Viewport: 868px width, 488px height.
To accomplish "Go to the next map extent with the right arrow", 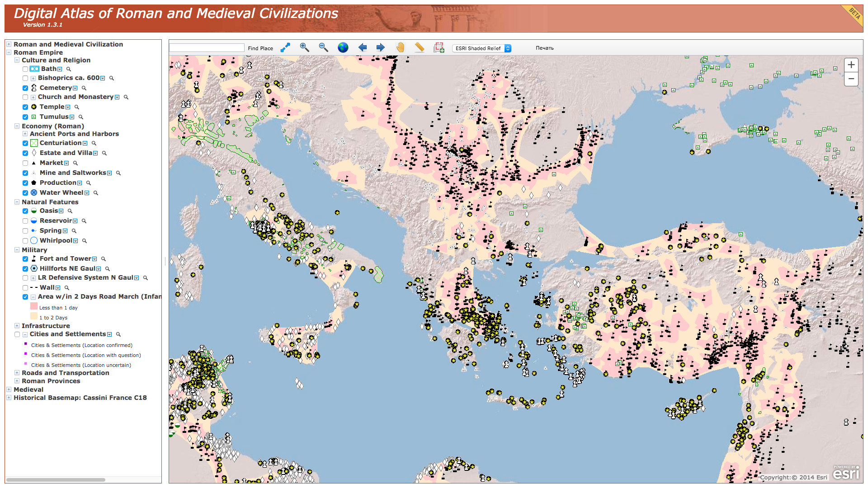I will pos(381,47).
